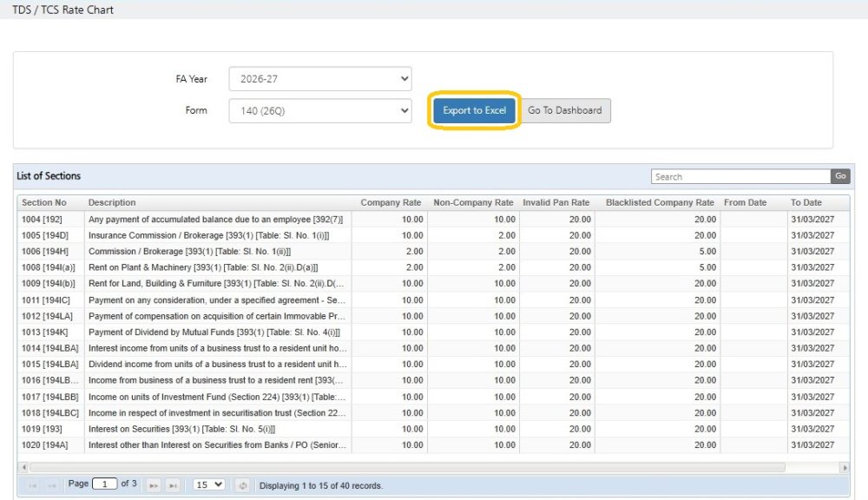Select section 1017 [194LBB] cell
Screen dimensions: 868x500
(x=49, y=397)
